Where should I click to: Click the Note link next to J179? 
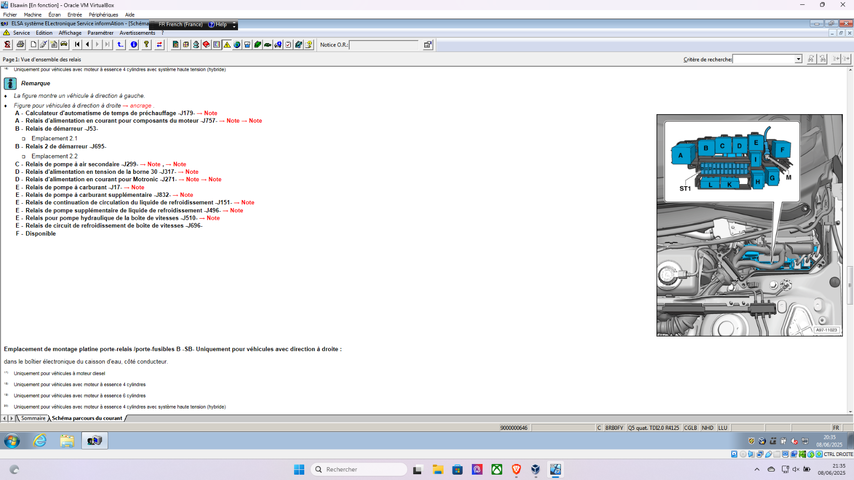pos(210,113)
